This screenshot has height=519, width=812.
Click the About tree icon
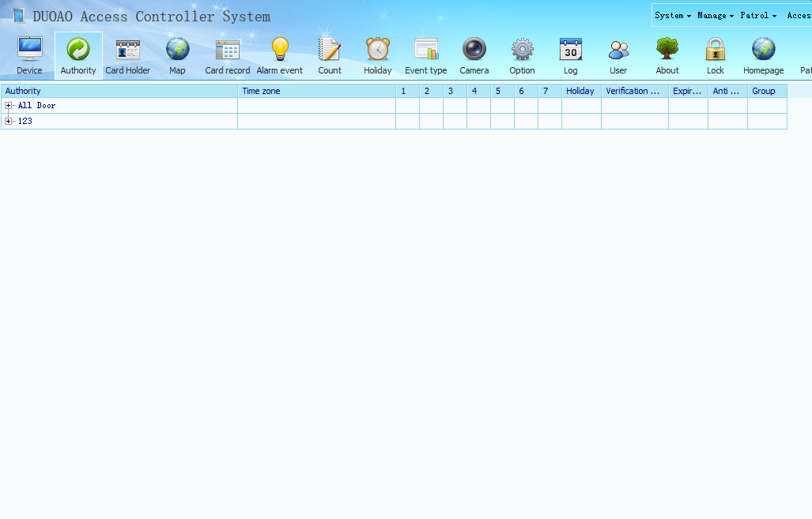coord(667,51)
